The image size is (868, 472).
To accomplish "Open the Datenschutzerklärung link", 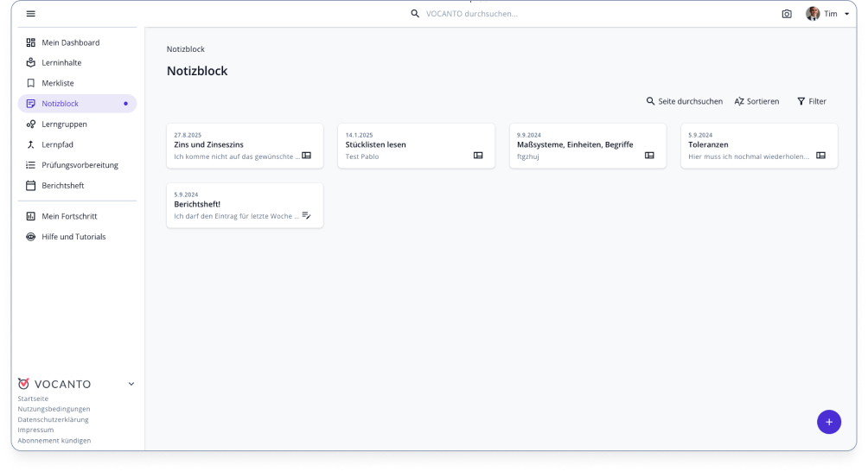I will coord(53,419).
